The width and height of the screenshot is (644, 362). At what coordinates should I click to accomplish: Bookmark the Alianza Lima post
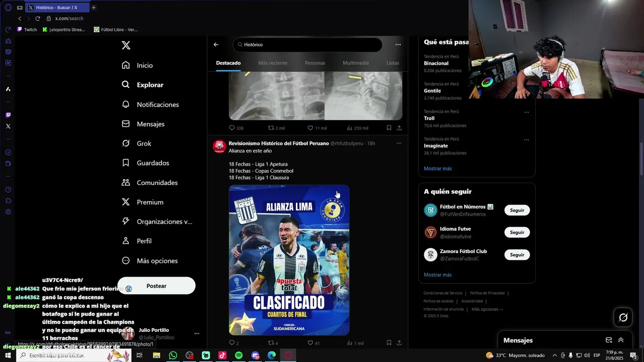click(389, 343)
